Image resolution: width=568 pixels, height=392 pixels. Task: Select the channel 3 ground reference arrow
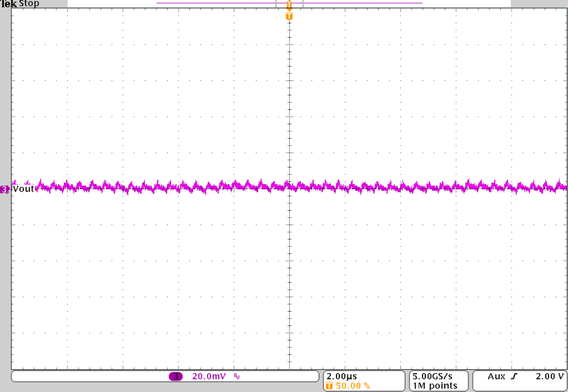4,189
